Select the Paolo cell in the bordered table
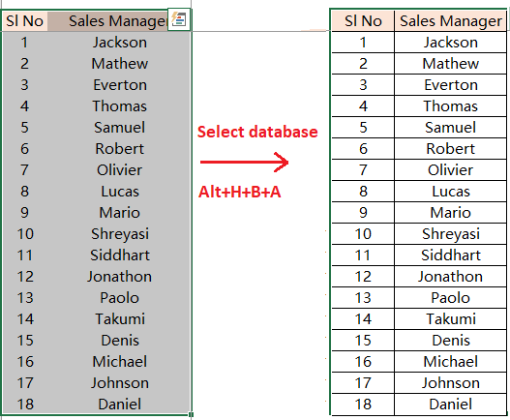The width and height of the screenshot is (510, 420). 450,298
